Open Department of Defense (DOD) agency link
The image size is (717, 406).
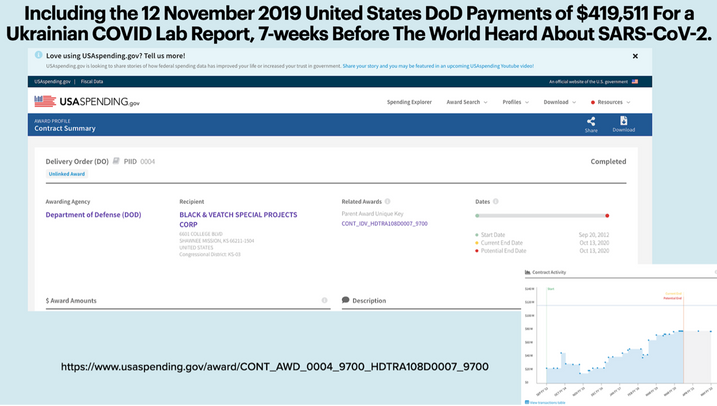tap(93, 214)
